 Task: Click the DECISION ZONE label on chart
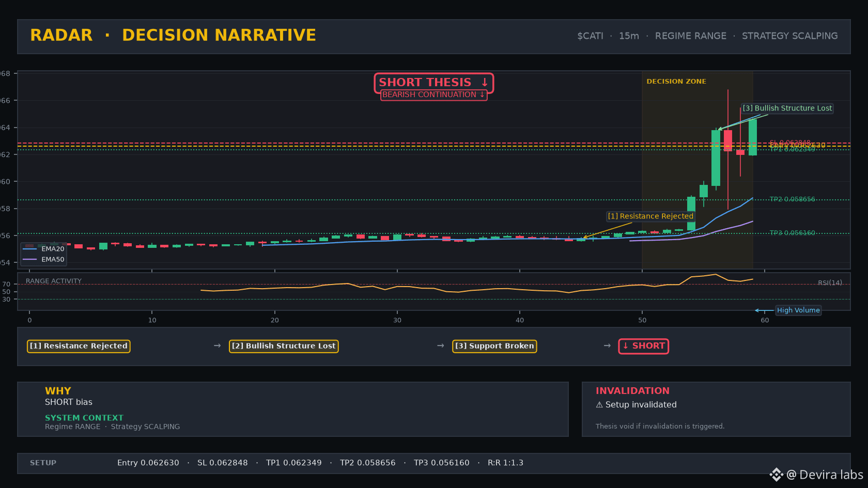pos(676,82)
